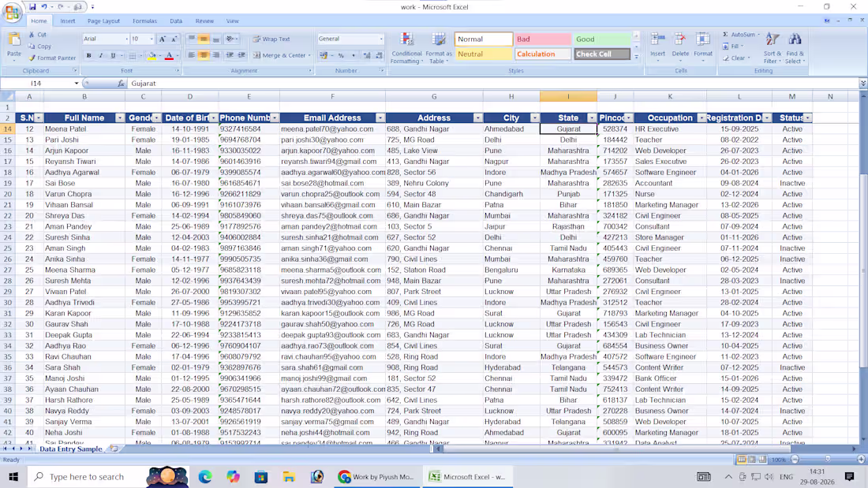Screen dimensions: 868x488
Task: Toggle Bold formatting
Action: coord(88,56)
